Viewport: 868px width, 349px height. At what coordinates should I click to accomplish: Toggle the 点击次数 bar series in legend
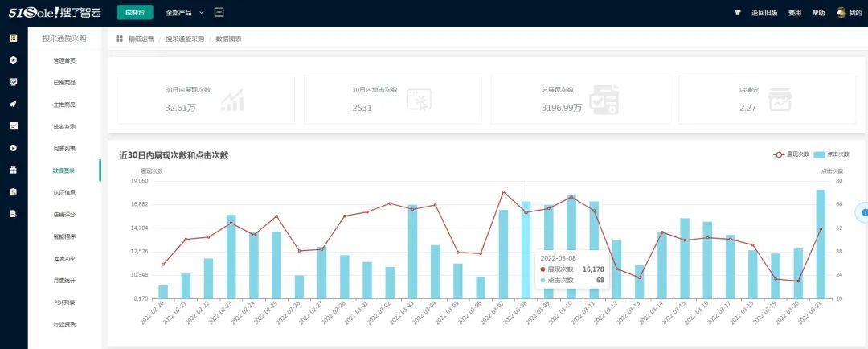832,154
